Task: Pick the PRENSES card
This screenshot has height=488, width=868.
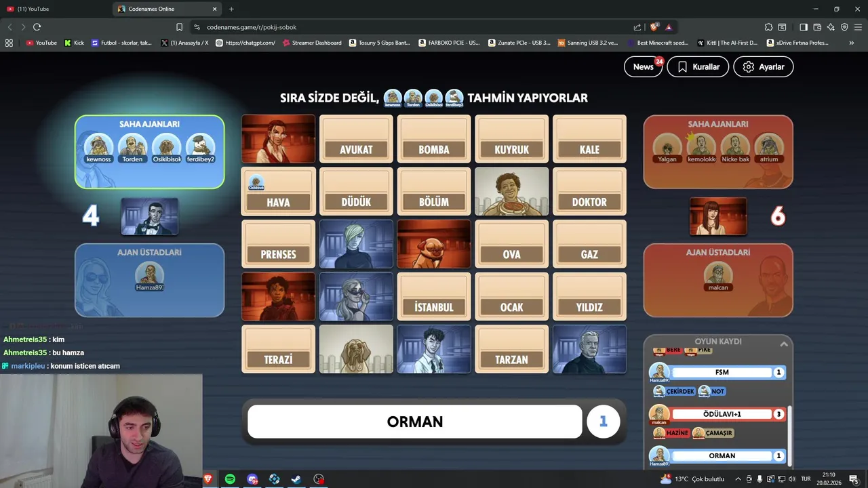Action: [x=278, y=244]
